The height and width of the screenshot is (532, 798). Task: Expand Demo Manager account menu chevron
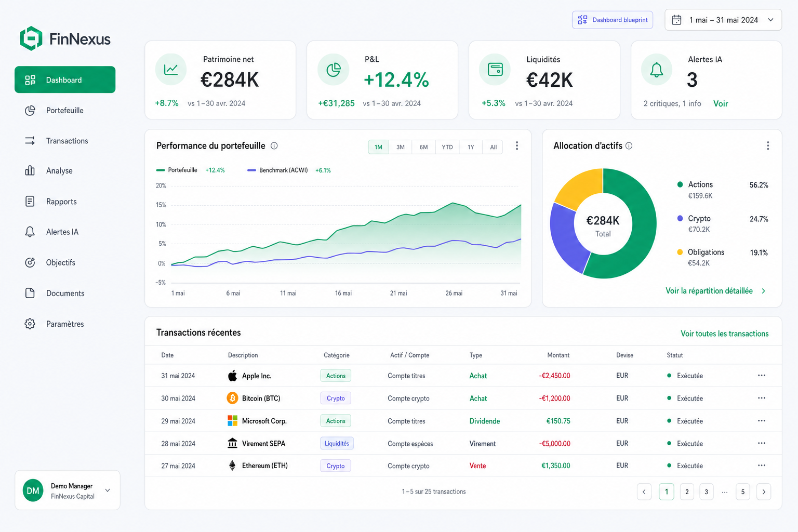click(108, 490)
